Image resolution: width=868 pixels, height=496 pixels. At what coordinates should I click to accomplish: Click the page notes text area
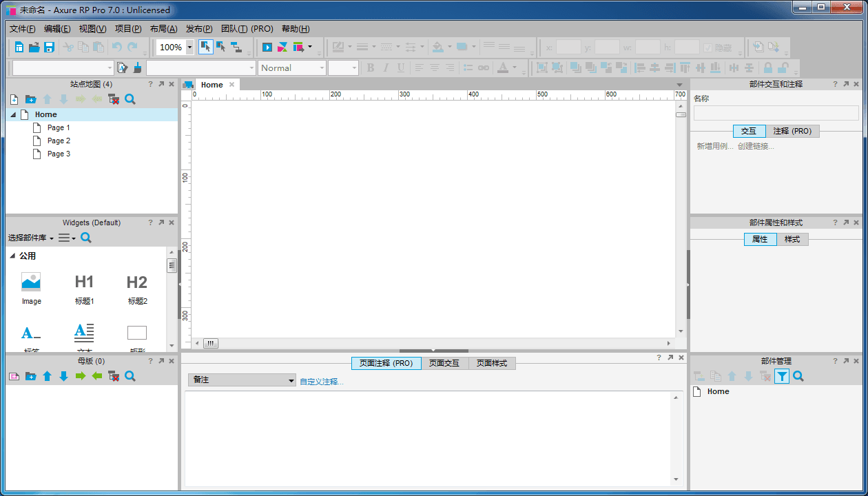point(428,438)
